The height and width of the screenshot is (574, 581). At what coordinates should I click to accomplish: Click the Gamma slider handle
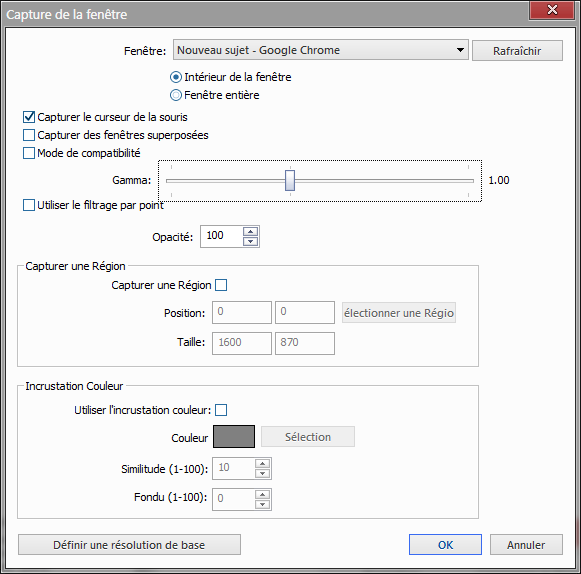click(290, 180)
